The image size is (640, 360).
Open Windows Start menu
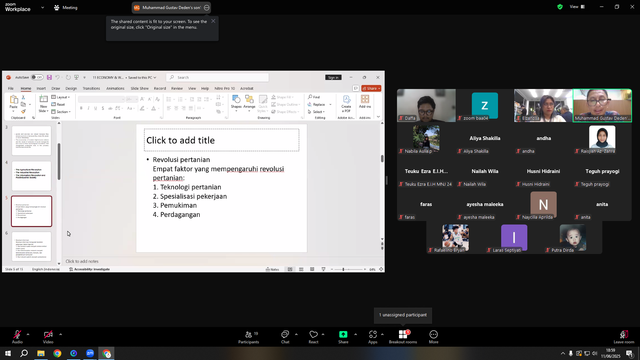(x=8, y=353)
